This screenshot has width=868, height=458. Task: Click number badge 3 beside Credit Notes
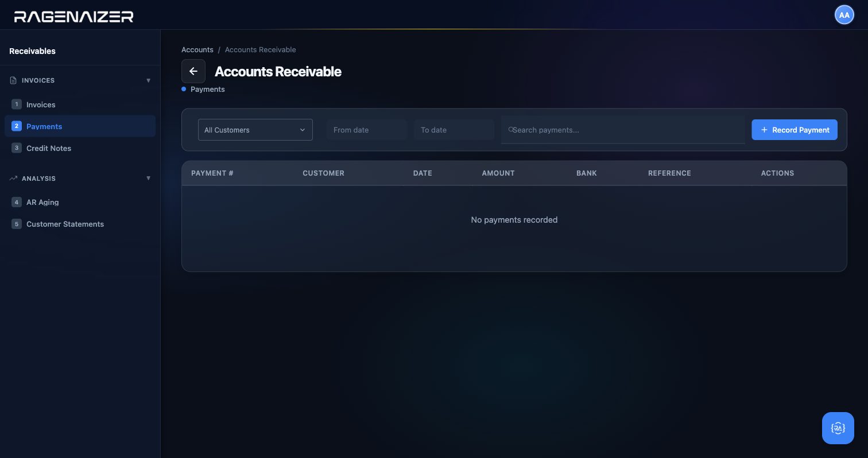pyautogui.click(x=17, y=148)
